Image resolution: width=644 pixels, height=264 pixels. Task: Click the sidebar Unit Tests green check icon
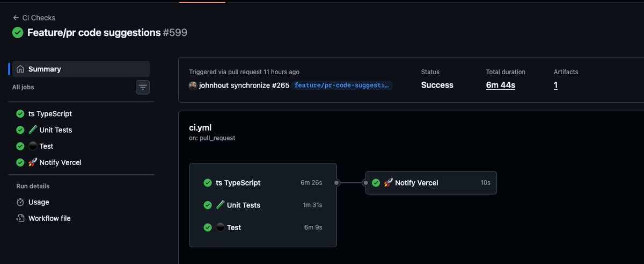point(20,130)
